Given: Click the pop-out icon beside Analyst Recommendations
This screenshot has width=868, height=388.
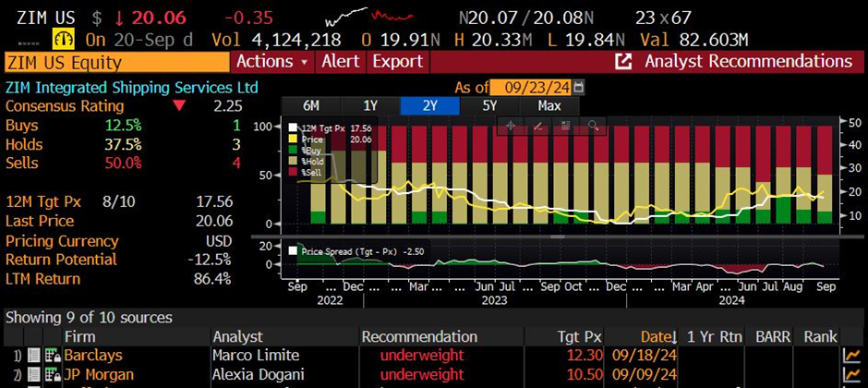Looking at the screenshot, I should click(x=623, y=62).
